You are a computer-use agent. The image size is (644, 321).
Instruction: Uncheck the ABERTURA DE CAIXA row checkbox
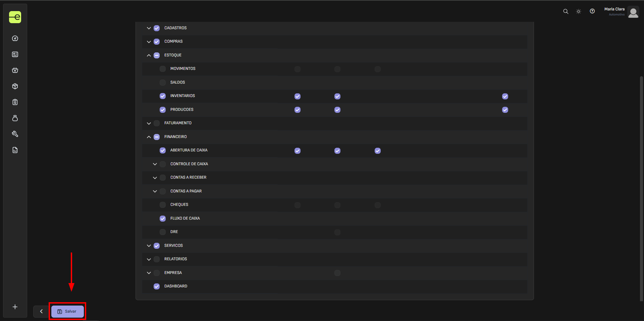tap(163, 150)
